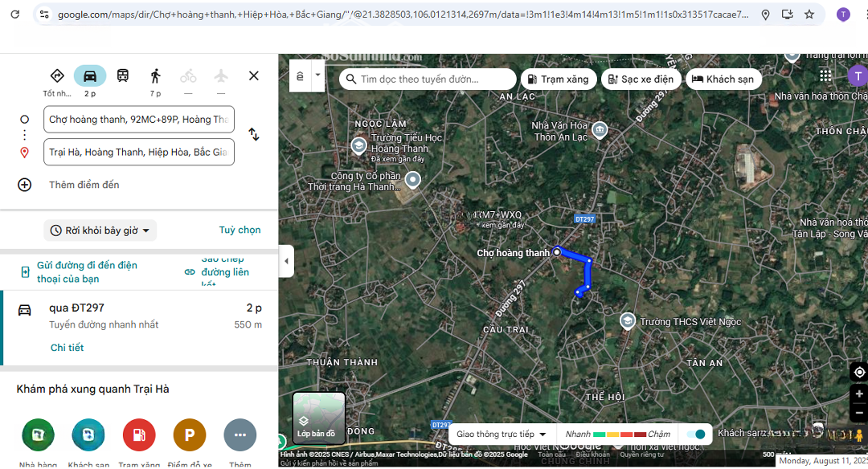Collapse the side panel with arrow
The height and width of the screenshot is (469, 868).
point(287,260)
